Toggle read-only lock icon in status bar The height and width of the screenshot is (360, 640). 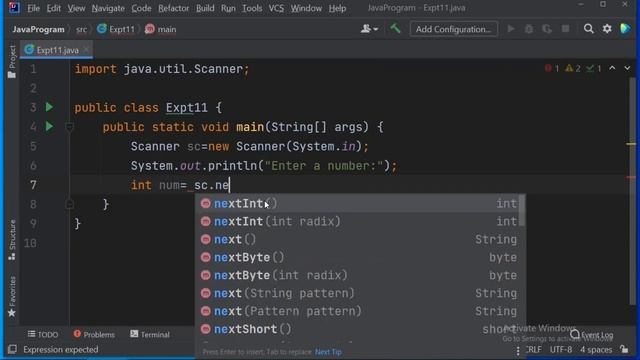(x=624, y=349)
